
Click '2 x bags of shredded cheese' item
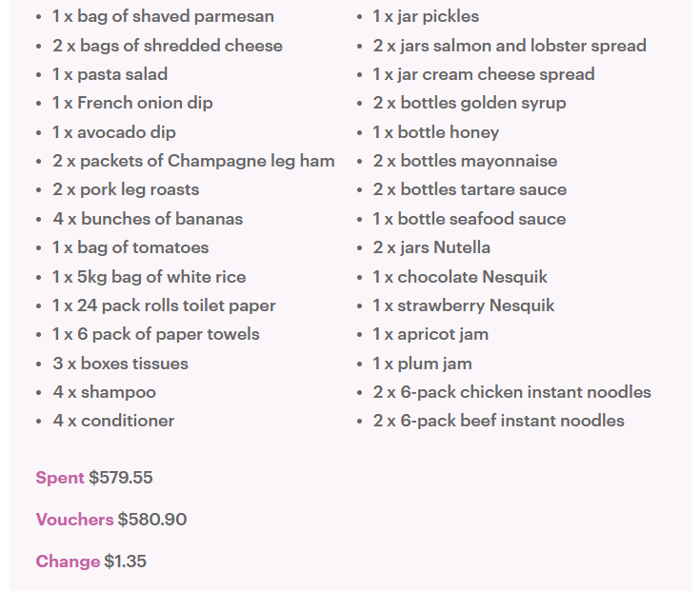click(x=168, y=46)
